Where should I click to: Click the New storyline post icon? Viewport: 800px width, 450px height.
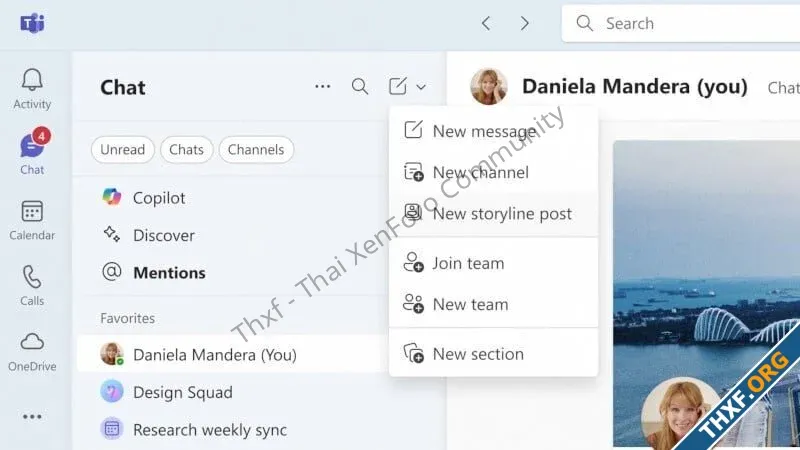coord(413,212)
